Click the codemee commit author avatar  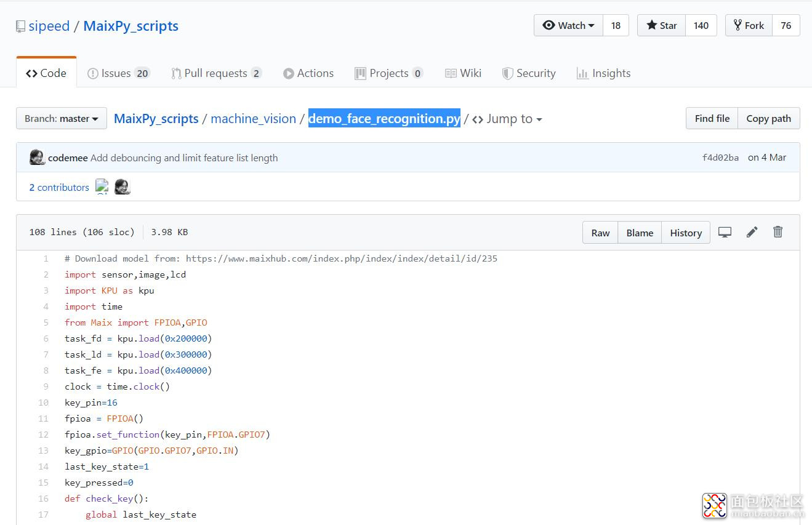point(37,158)
